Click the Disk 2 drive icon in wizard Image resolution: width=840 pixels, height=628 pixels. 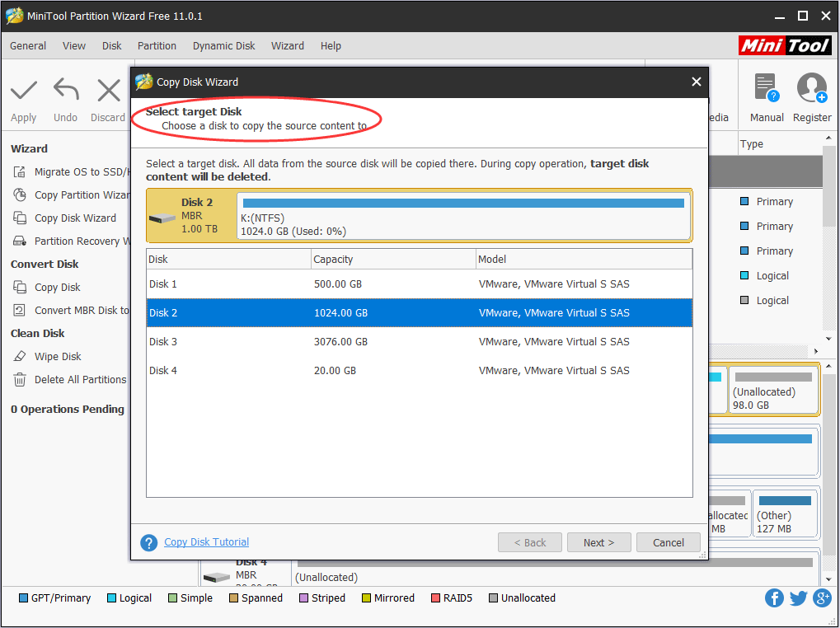point(162,218)
